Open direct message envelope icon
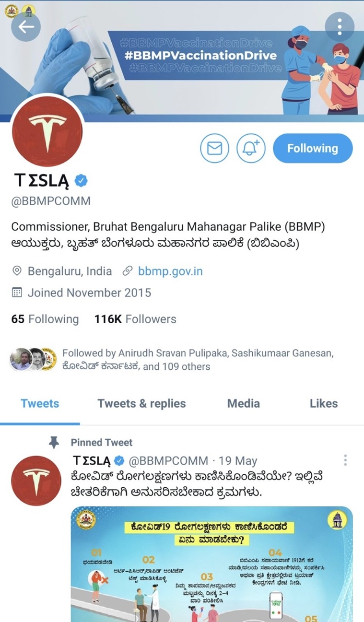Screen dimensions: 364x622 click(214, 149)
